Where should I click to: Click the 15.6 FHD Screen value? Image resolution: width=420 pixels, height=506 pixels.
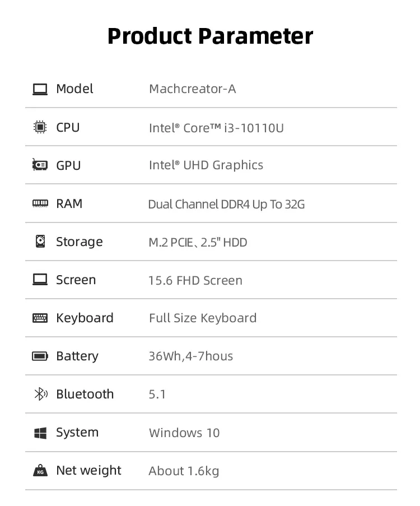pyautogui.click(x=195, y=280)
